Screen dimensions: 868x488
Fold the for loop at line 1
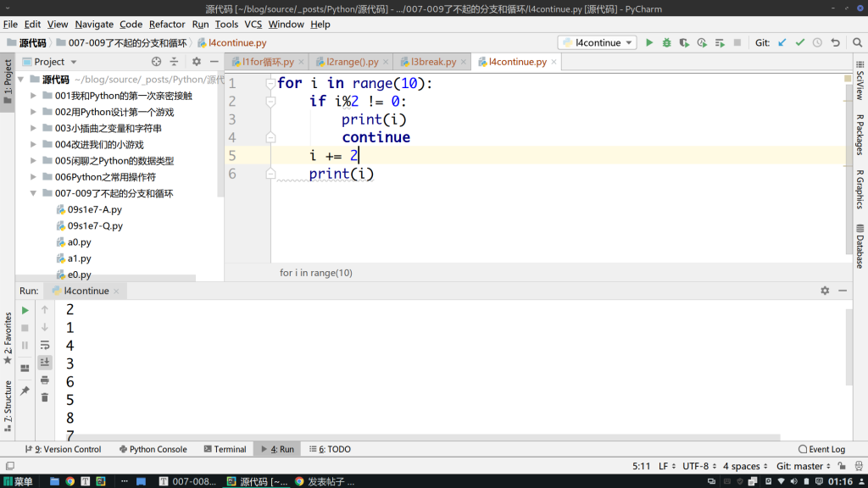pos(270,84)
